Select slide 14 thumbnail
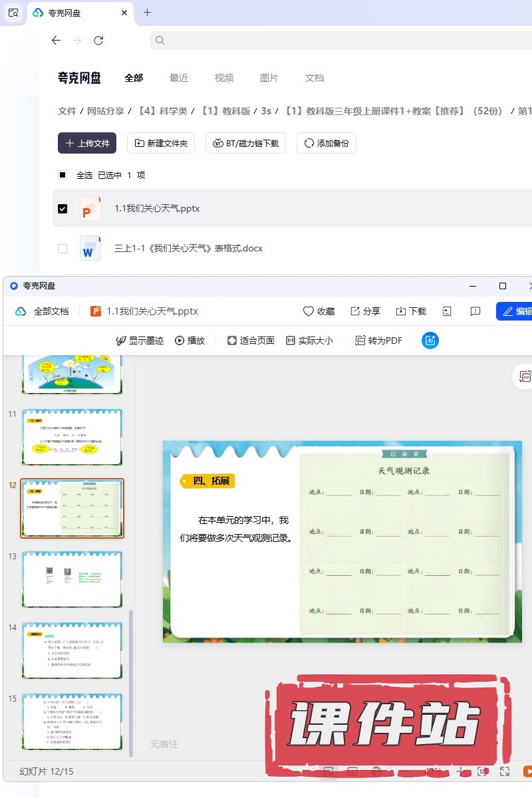This screenshot has width=532, height=798. click(72, 650)
